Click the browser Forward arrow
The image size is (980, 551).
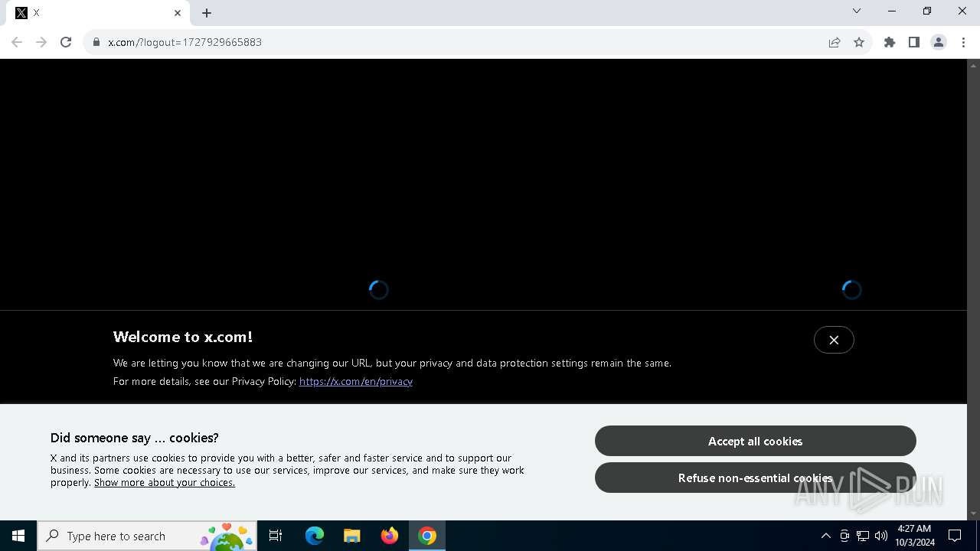(41, 42)
